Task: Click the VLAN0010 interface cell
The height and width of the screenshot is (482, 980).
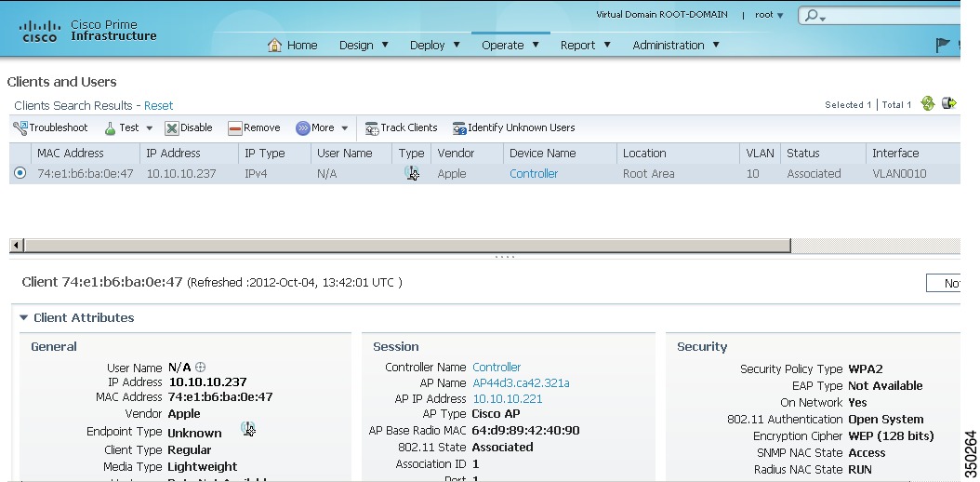Action: coord(899,173)
